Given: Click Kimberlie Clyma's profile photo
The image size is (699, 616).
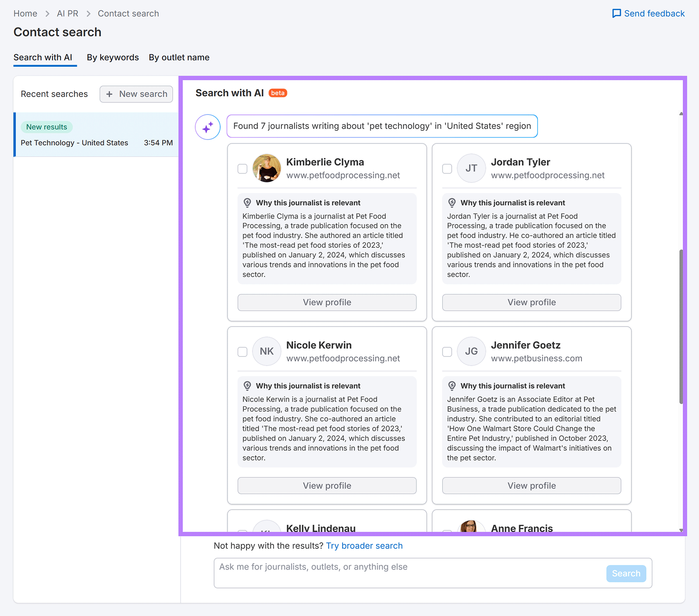Looking at the screenshot, I should tap(266, 168).
